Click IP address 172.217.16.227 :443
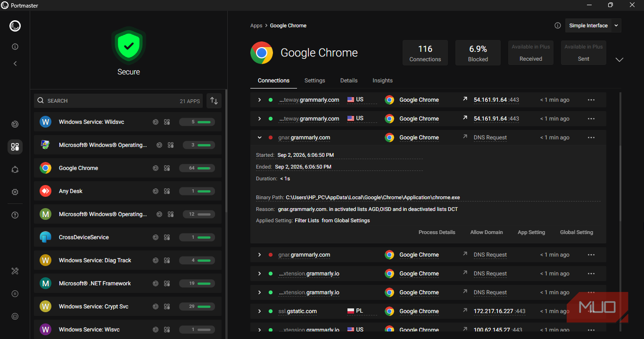Image resolution: width=644 pixels, height=339 pixels. coord(499,311)
